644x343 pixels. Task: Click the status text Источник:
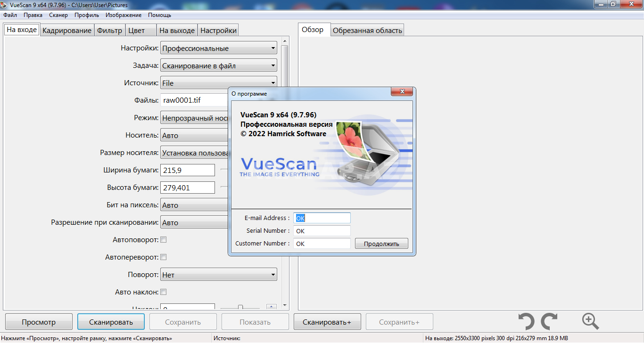click(x=227, y=338)
